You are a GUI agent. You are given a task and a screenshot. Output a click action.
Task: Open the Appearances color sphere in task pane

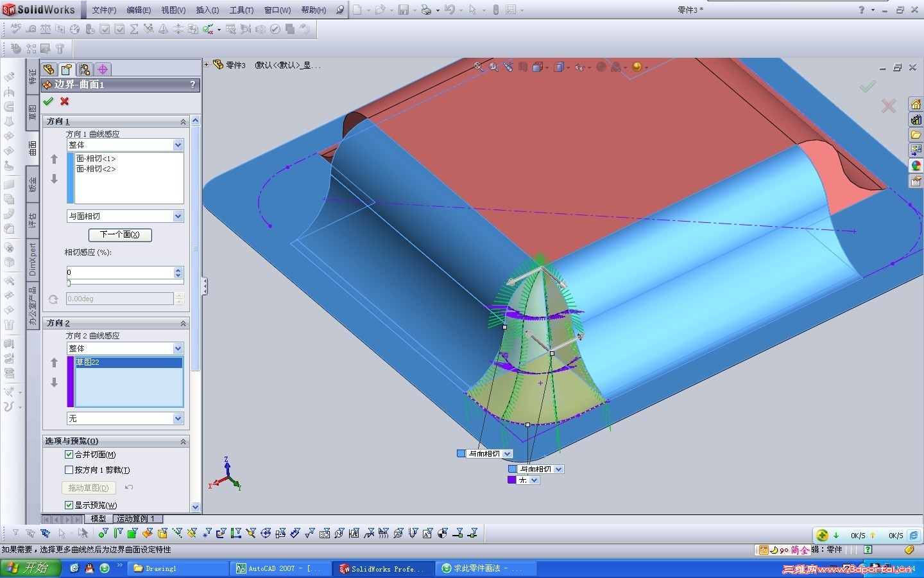916,166
